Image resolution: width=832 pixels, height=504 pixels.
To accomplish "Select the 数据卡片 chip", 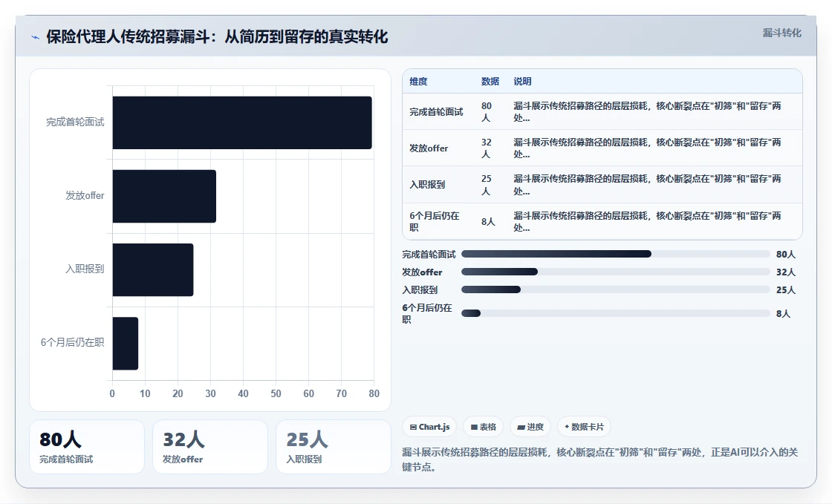I will tap(584, 427).
